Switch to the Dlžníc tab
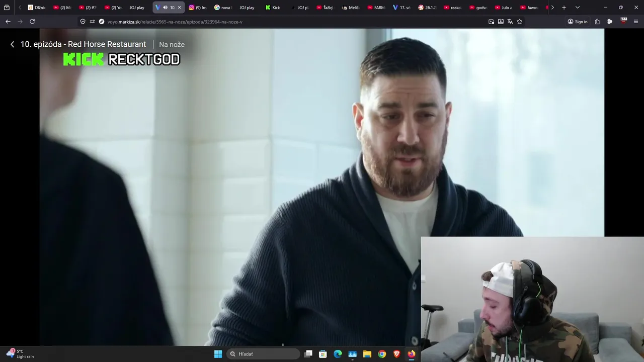Screen dimensions: 644x362 click(x=37, y=8)
